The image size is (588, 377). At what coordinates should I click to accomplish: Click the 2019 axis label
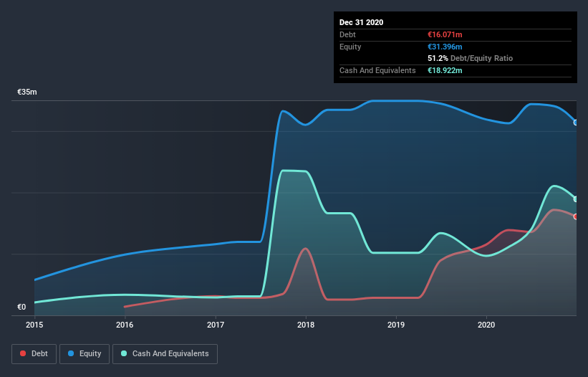pos(396,325)
